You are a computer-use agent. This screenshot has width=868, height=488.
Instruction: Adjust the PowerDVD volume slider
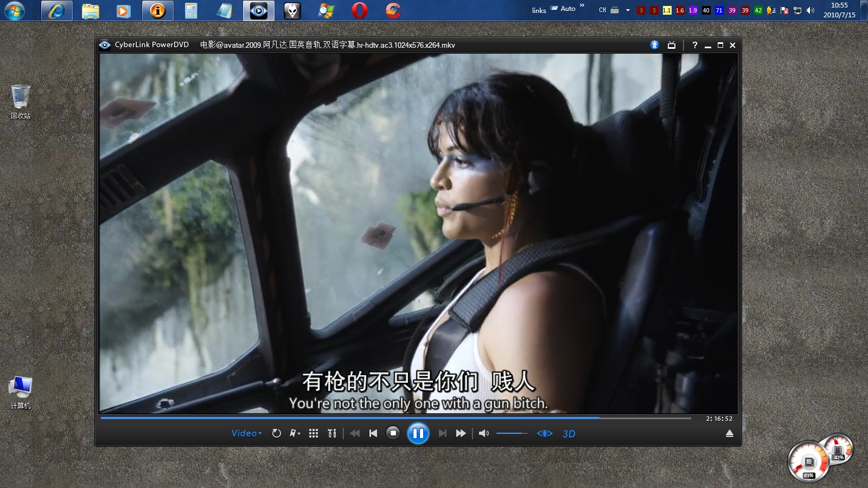(x=512, y=433)
